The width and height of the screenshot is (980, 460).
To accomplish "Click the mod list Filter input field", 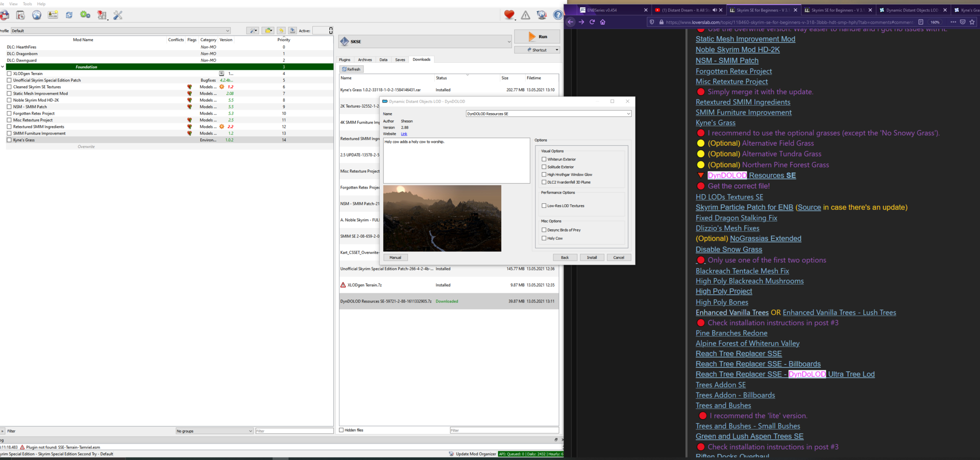I will click(294, 431).
